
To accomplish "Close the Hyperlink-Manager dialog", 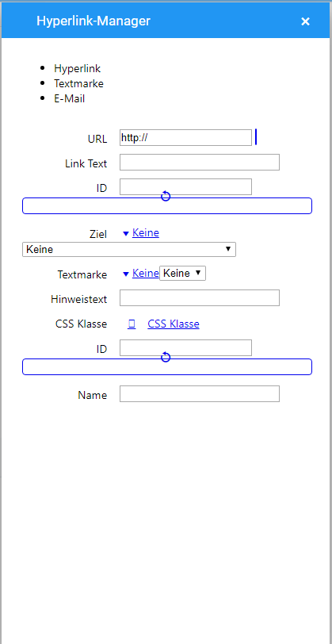I will tap(305, 21).
